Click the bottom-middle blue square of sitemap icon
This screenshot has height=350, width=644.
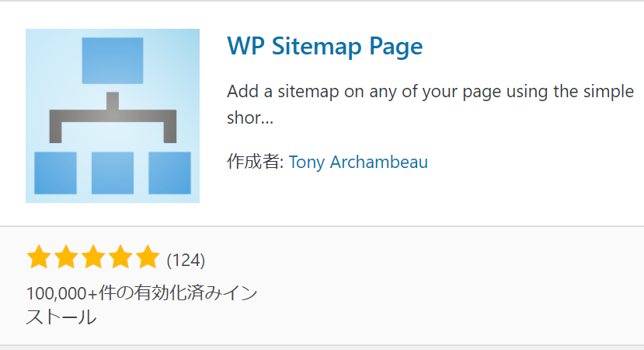coord(113,173)
